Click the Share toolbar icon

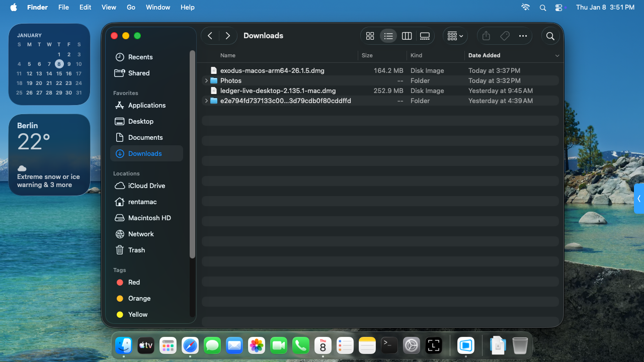486,36
